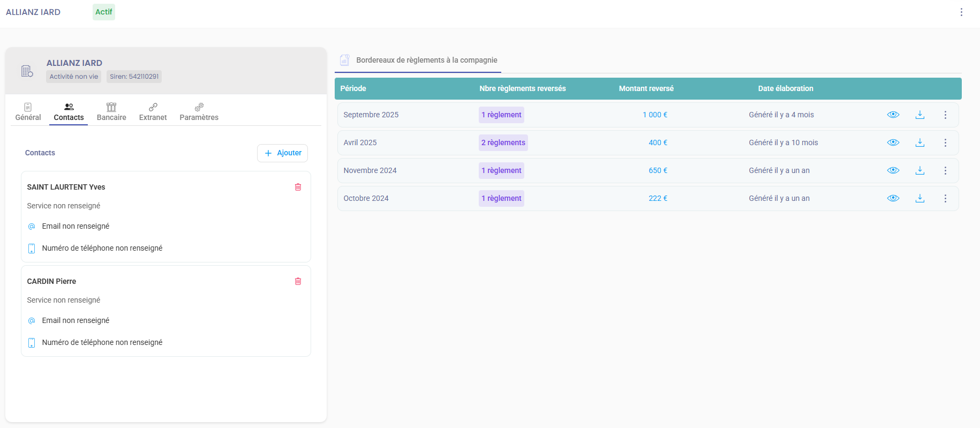Click the Activité non vie tag
The width and height of the screenshot is (980, 428).
click(74, 77)
